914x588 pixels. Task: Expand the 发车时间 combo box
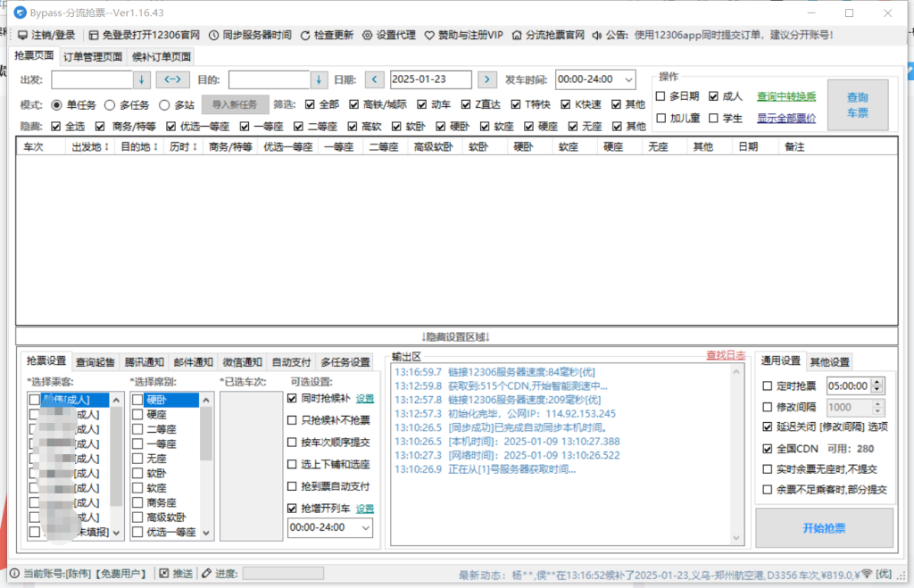(627, 79)
